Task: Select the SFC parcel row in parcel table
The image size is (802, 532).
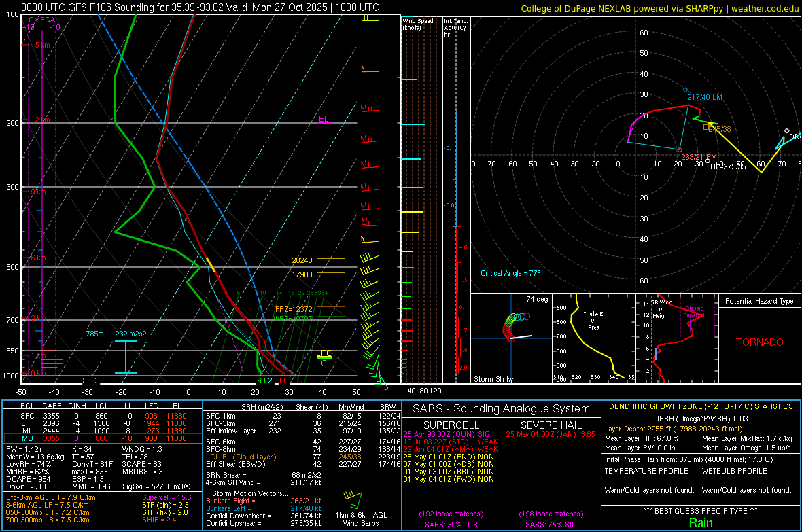Action: point(103,416)
